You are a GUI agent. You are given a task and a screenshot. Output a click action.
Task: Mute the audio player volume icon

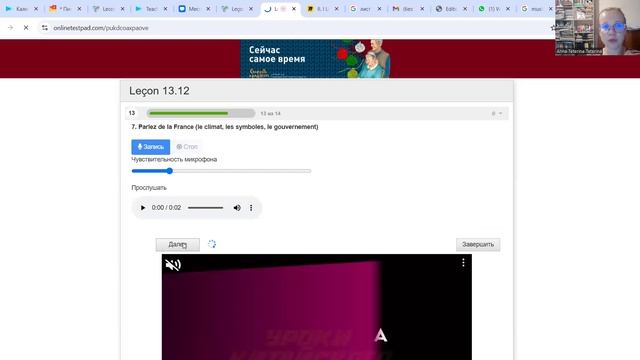[237, 208]
